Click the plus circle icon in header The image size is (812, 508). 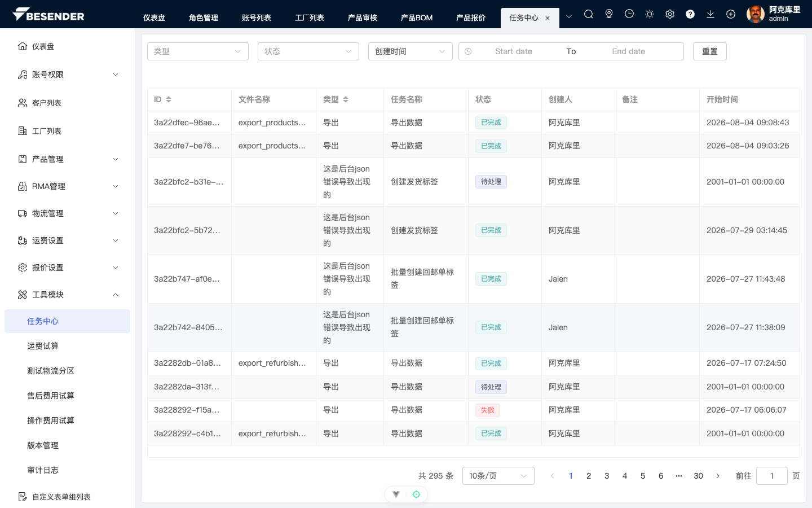coord(730,14)
